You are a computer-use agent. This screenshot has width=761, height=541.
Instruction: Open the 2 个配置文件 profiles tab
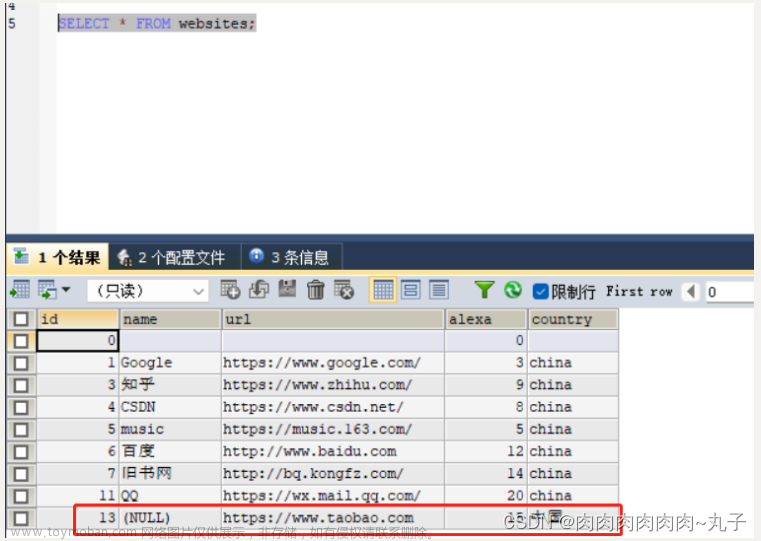pos(175,257)
